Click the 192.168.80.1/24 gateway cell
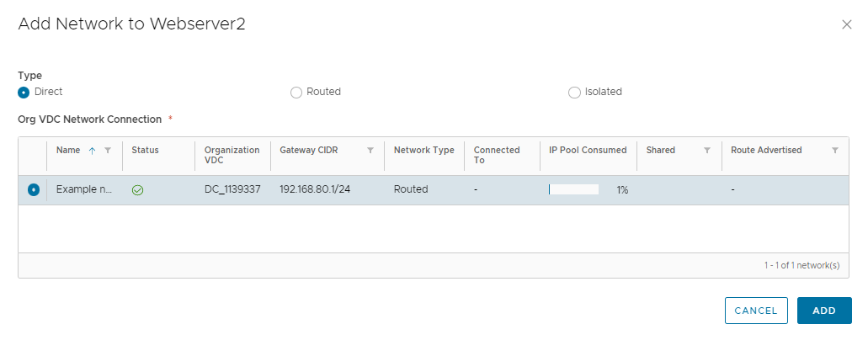The image size is (868, 340). 314,189
